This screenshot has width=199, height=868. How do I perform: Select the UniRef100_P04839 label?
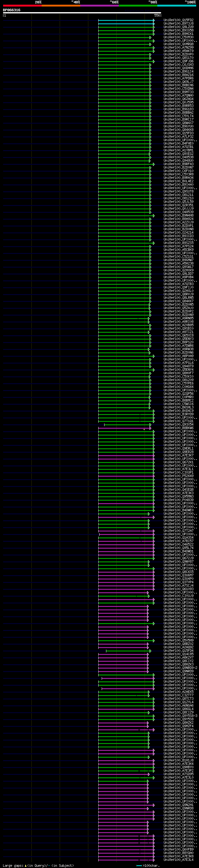click(x=178, y=500)
